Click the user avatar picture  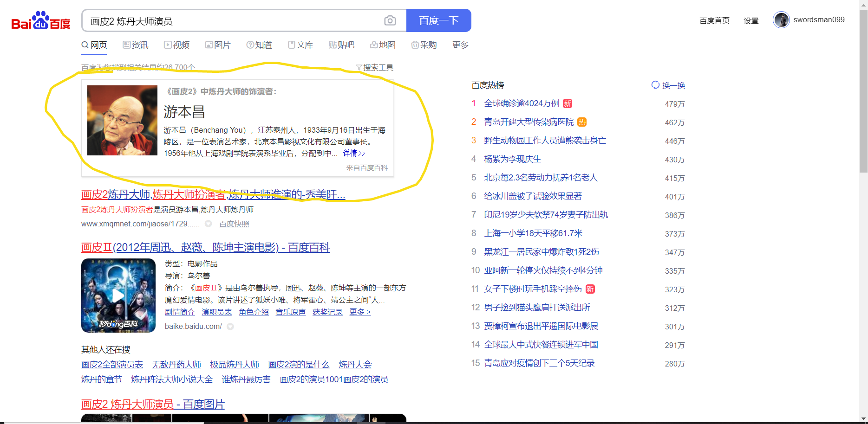tap(781, 20)
